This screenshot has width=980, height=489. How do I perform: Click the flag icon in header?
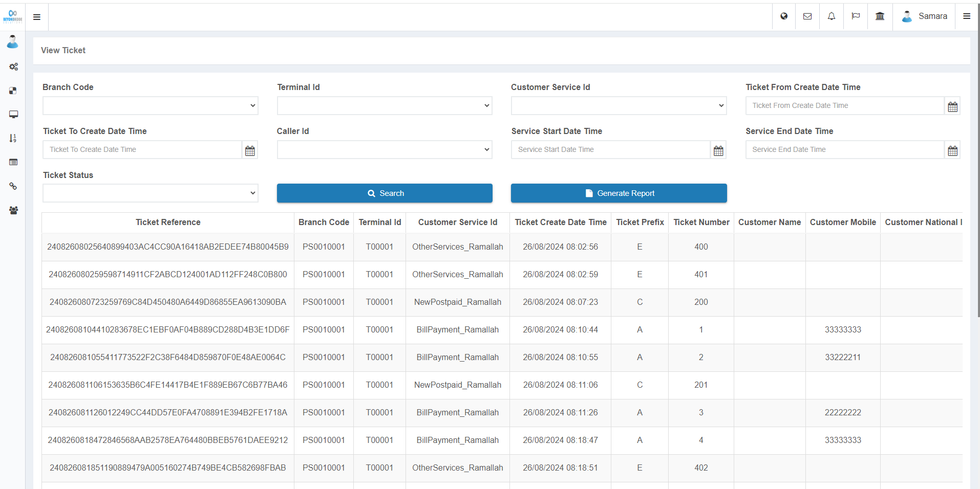(x=856, y=16)
